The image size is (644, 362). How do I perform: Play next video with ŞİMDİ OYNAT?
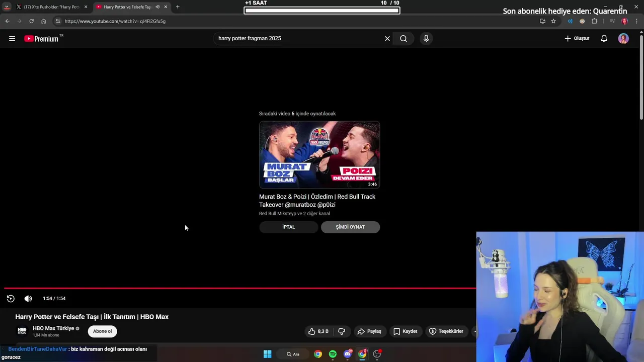350,227
